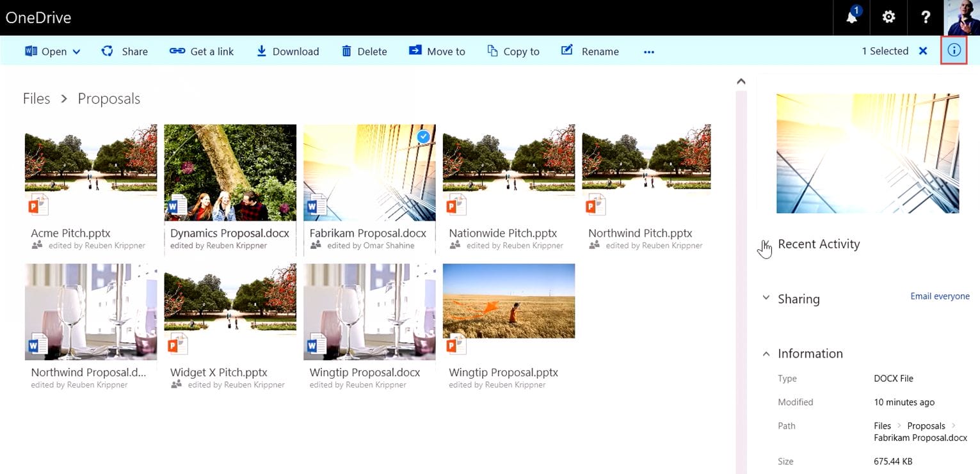Collapse the Information section
980x474 pixels.
tap(766, 353)
